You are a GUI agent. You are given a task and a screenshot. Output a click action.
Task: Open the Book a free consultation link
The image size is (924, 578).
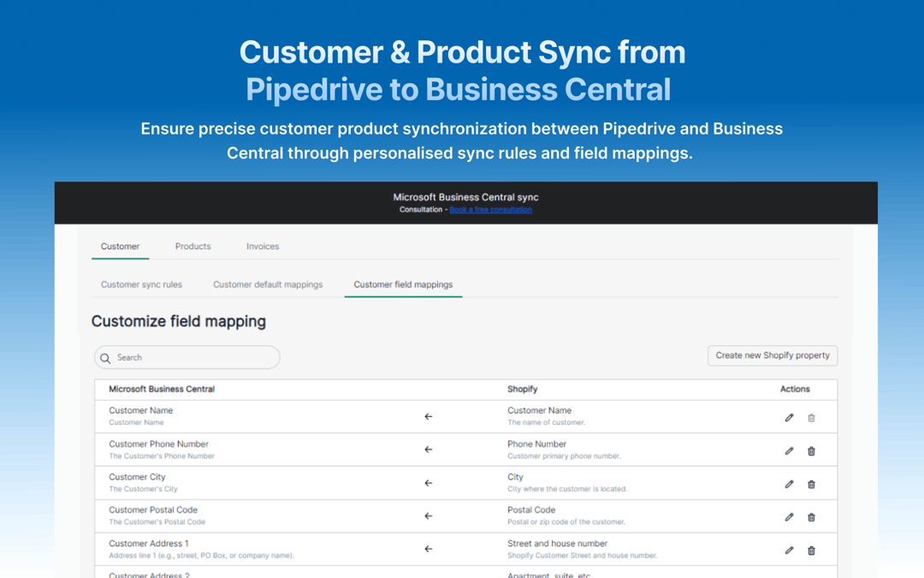[490, 208]
